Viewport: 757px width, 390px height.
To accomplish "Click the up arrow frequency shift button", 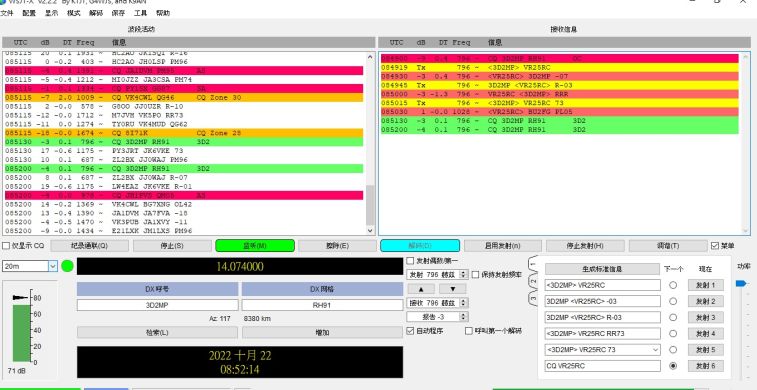I will click(421, 289).
